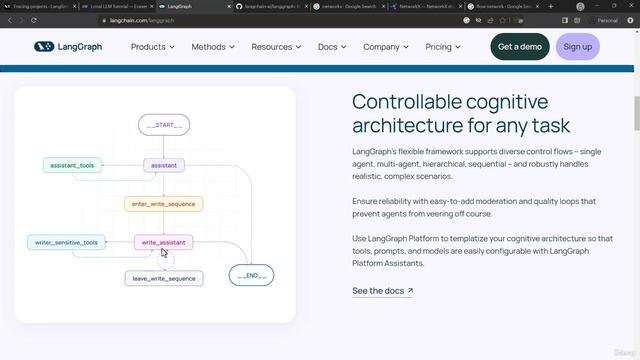The width and height of the screenshot is (640, 360).
Task: Click the __START__ node in diagram
Action: coord(164,125)
